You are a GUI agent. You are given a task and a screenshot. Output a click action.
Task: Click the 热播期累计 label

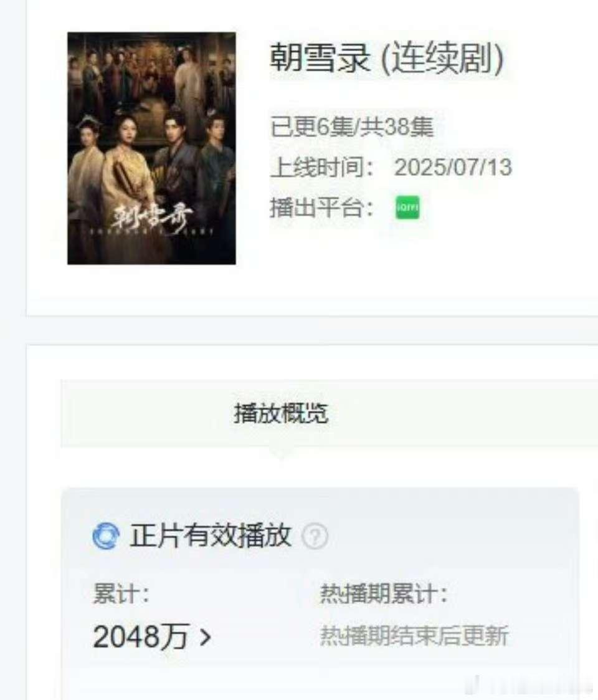[x=384, y=594]
